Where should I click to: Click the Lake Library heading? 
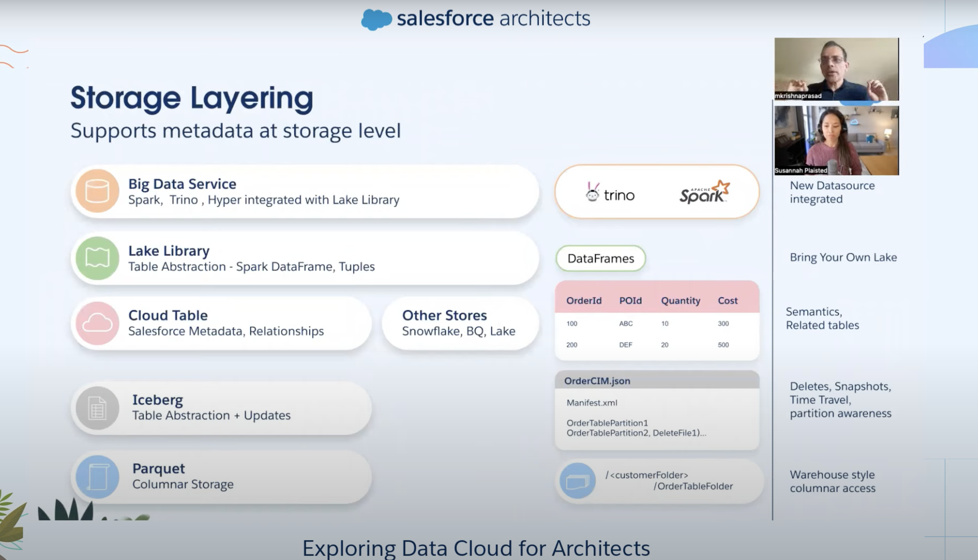[x=169, y=251]
